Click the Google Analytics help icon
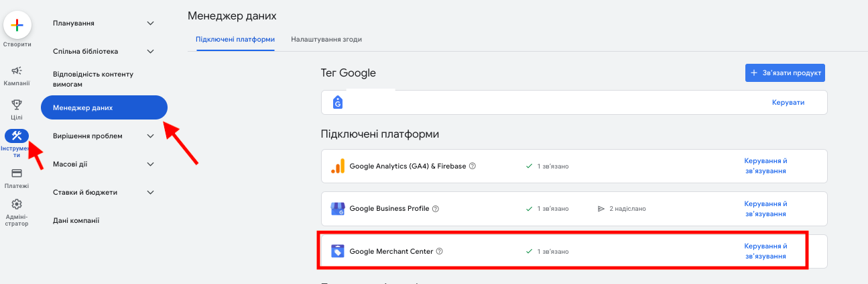Screen dimensions: 868x284 (473, 166)
